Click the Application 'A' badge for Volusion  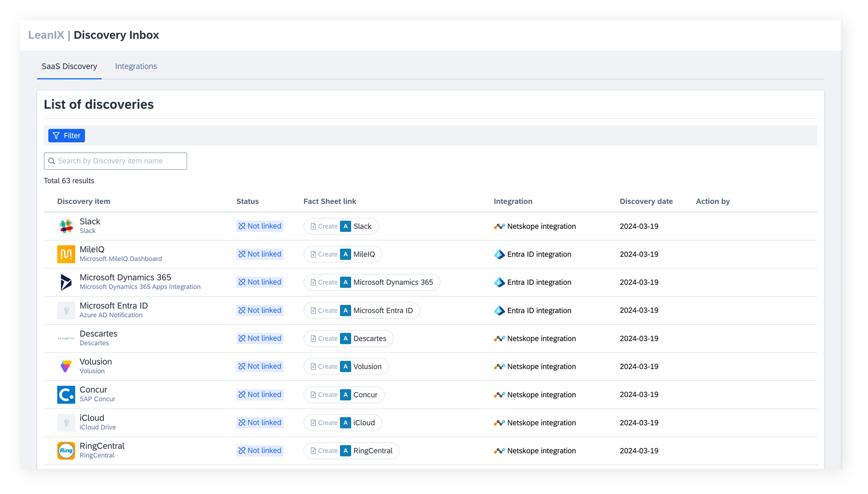pyautogui.click(x=346, y=366)
